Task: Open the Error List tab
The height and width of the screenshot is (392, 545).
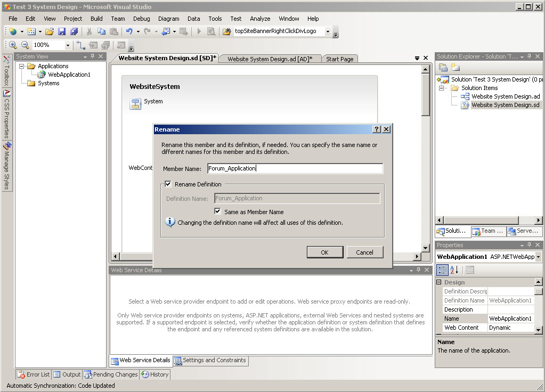Action: pos(34,374)
